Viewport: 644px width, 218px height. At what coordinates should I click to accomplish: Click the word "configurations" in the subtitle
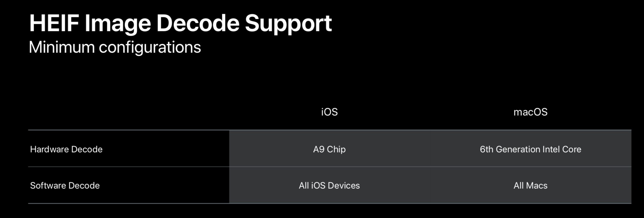tap(150, 47)
